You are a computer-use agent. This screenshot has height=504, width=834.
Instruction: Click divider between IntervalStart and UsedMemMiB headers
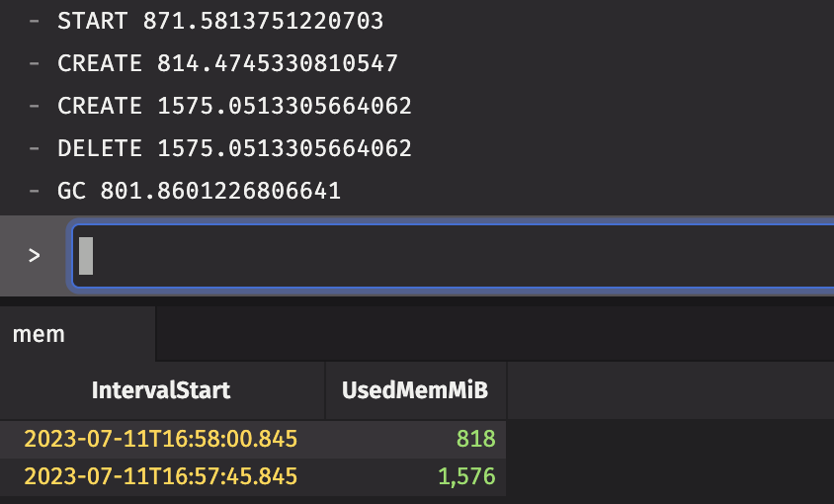(325, 390)
